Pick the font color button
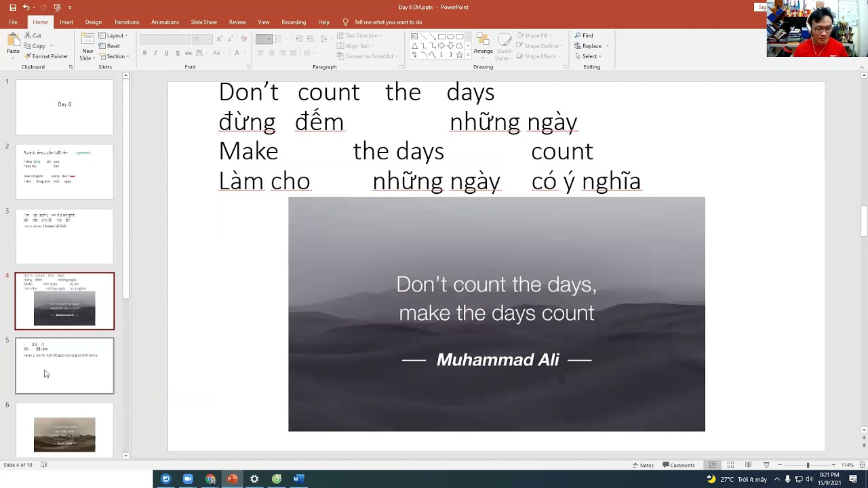 coord(236,53)
